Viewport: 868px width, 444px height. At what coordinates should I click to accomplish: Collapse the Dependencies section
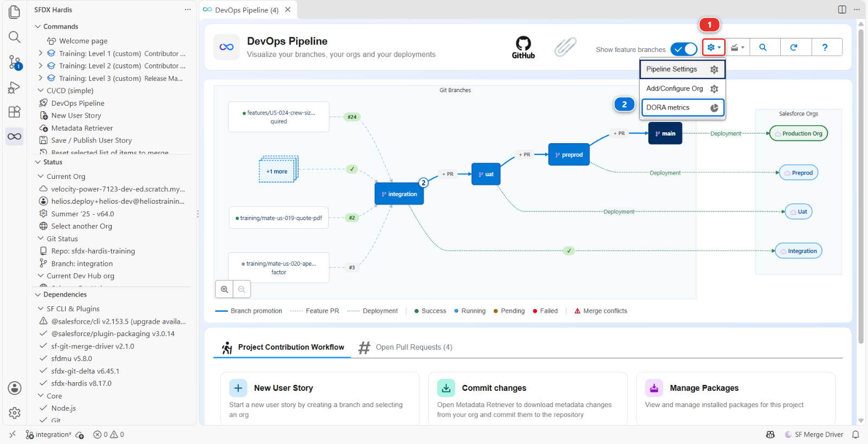[x=38, y=294]
